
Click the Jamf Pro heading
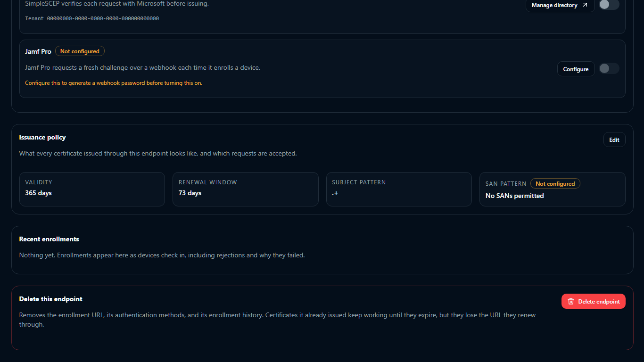point(38,51)
